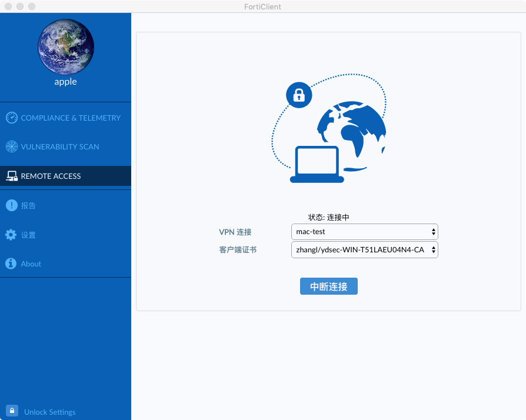Click the 客户端证书 label
The image size is (526, 420).
(238, 249)
